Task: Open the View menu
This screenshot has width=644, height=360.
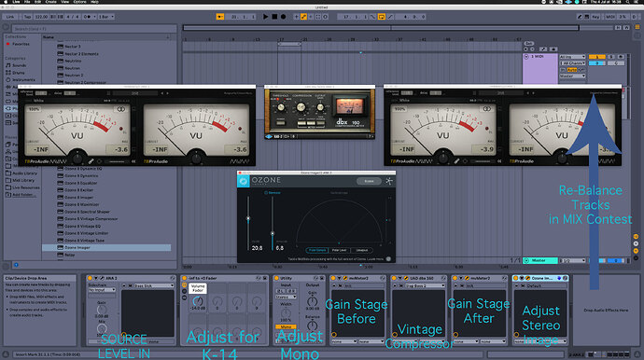Action: pyautogui.click(x=65, y=2)
